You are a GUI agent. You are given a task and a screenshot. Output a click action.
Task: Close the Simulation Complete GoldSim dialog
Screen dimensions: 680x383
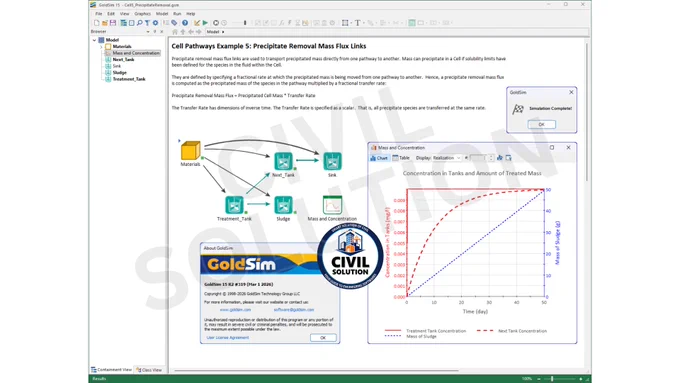click(x=571, y=92)
